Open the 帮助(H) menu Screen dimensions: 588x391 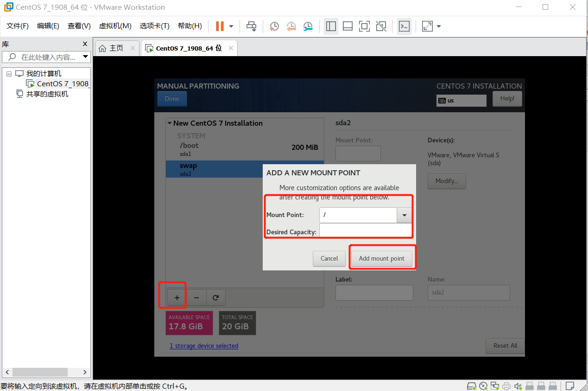190,26
